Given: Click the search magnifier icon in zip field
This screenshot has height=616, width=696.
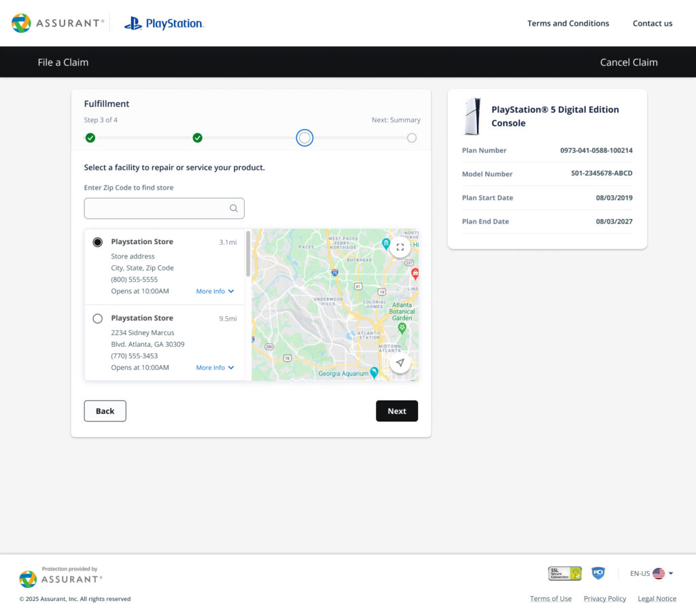Looking at the screenshot, I should click(234, 209).
